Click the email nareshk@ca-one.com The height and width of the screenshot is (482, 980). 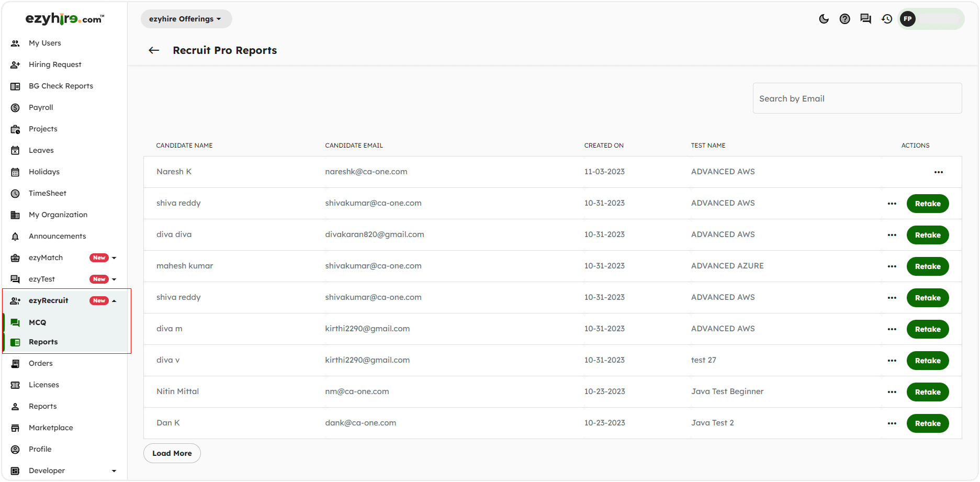tap(366, 172)
